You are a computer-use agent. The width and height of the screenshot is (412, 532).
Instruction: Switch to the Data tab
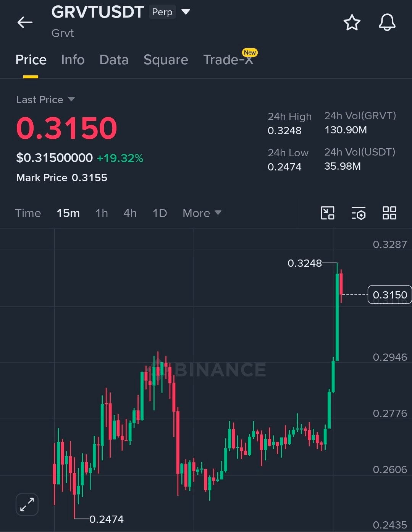pos(114,60)
